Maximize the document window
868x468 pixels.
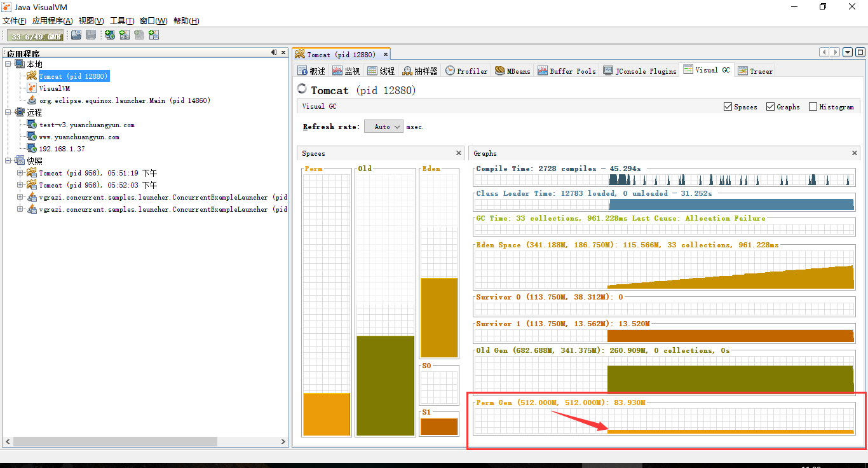click(860, 52)
